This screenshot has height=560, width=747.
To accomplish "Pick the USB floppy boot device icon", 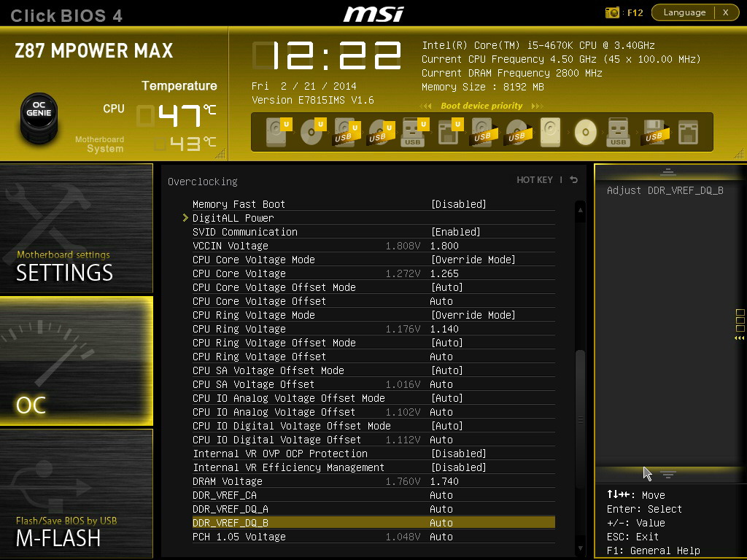I will (x=656, y=132).
